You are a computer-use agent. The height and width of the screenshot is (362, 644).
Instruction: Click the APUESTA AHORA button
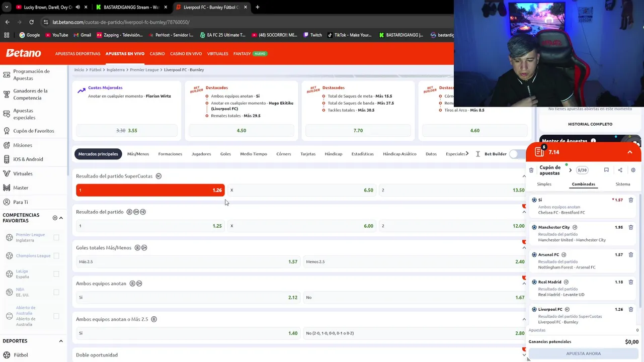tap(583, 353)
